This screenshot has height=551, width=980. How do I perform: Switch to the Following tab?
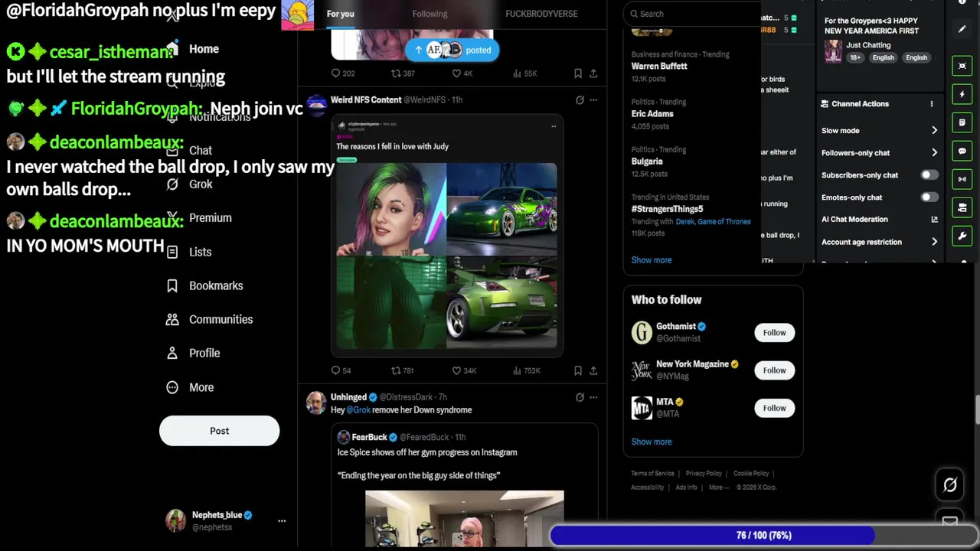[430, 14]
